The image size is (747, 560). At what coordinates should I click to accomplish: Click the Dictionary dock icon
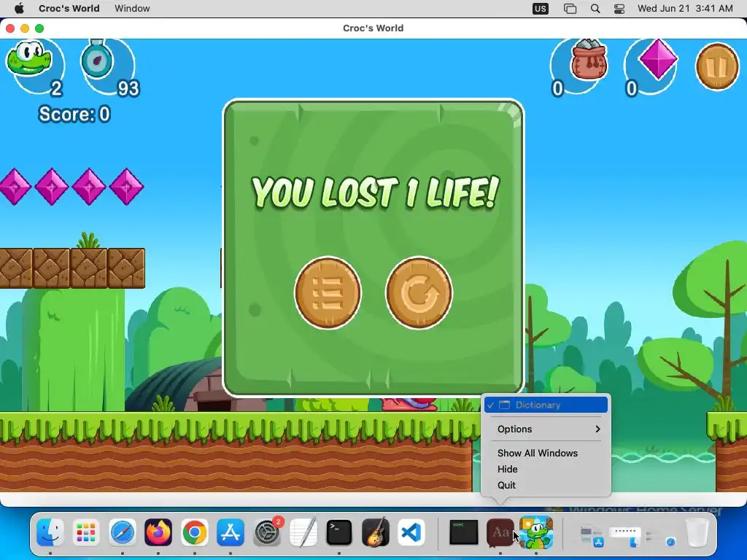coord(500,532)
